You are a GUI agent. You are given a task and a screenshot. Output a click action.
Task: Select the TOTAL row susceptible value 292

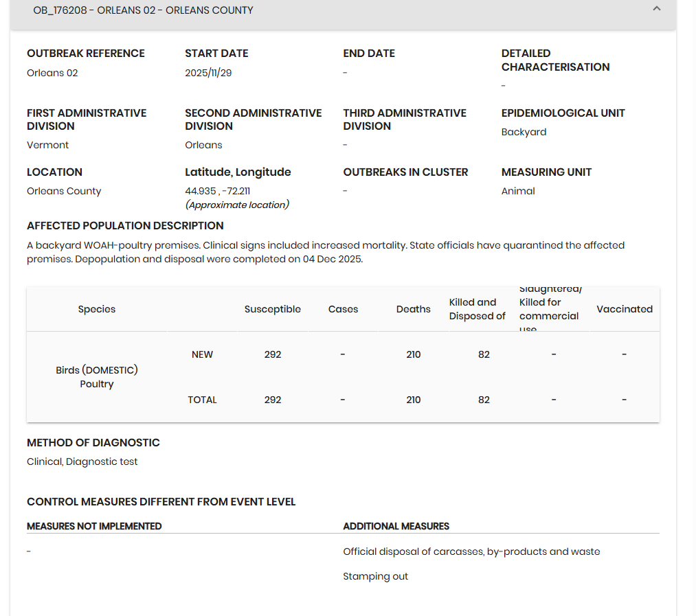273,400
